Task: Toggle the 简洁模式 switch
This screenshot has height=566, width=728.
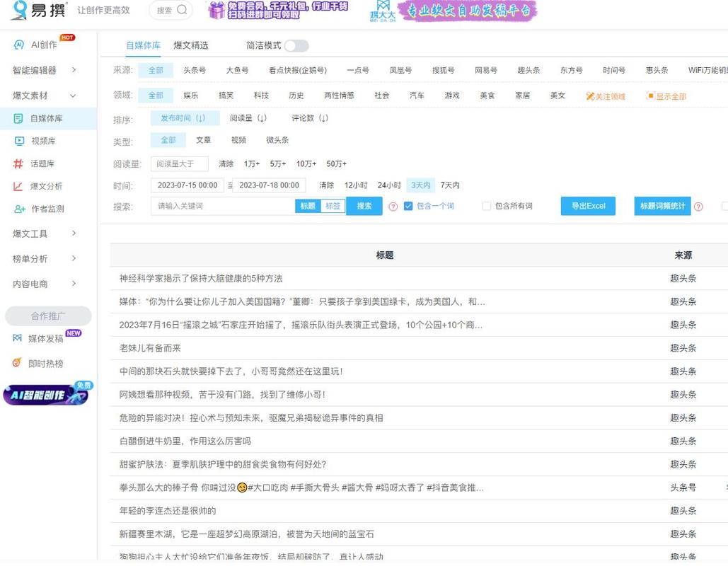Action: click(x=296, y=45)
